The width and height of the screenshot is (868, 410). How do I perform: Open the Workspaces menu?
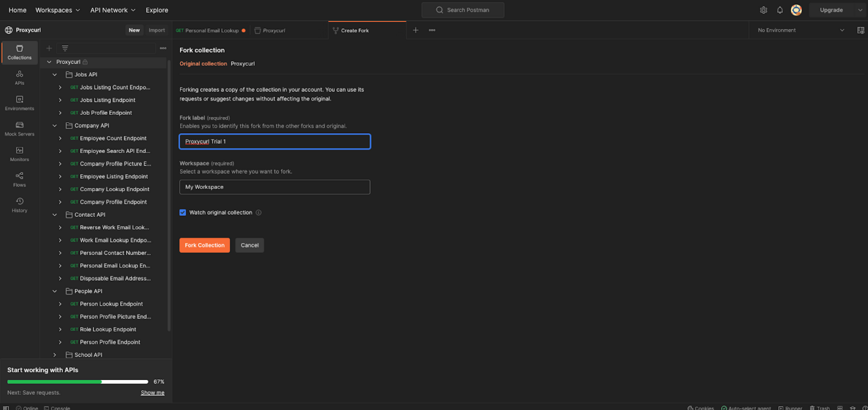click(58, 10)
